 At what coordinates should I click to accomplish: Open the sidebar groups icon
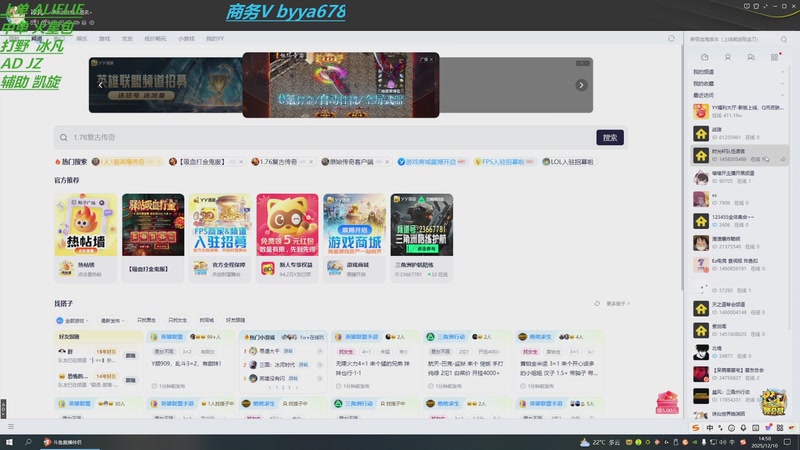751,57
